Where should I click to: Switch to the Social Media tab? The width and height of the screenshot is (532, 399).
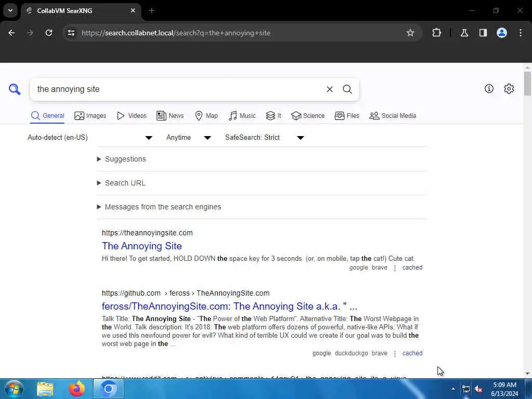393,116
